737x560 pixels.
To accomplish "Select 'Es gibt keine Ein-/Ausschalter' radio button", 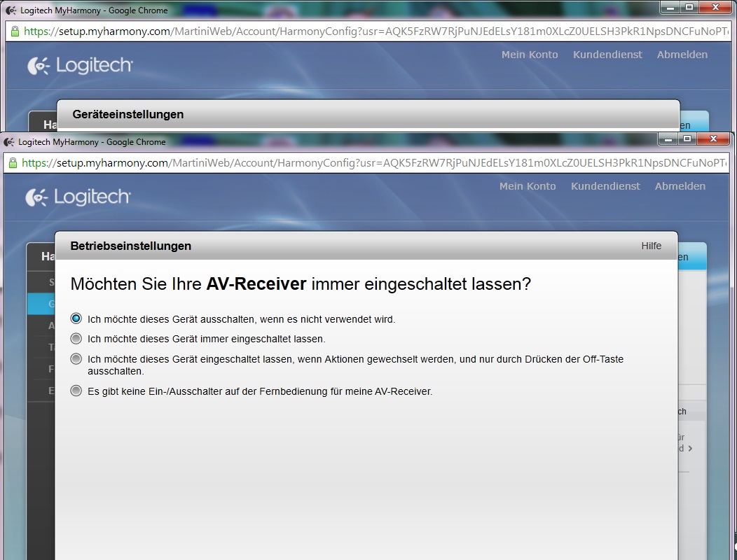I will point(76,391).
